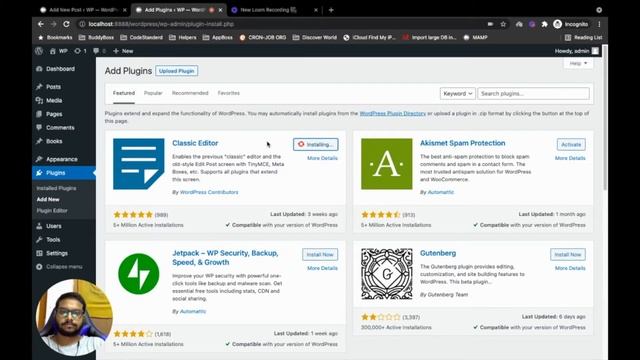This screenshot has width=640, height=360.
Task: Open Automattic author link under Jetpack
Action: tap(193, 311)
